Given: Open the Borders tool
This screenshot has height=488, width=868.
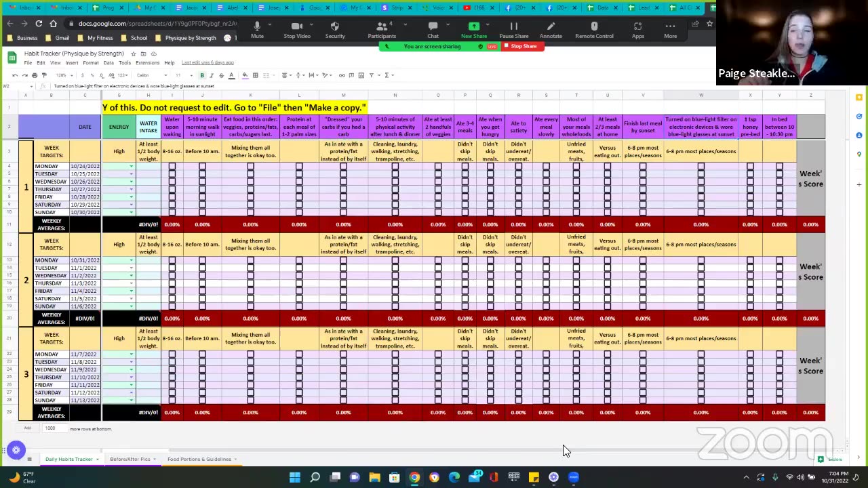Looking at the screenshot, I should (x=255, y=75).
